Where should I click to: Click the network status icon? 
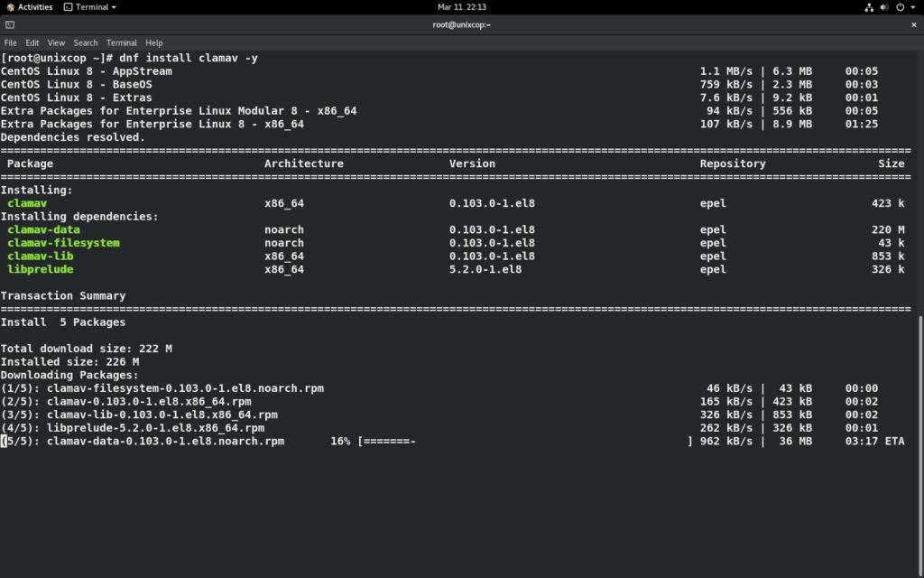click(869, 7)
